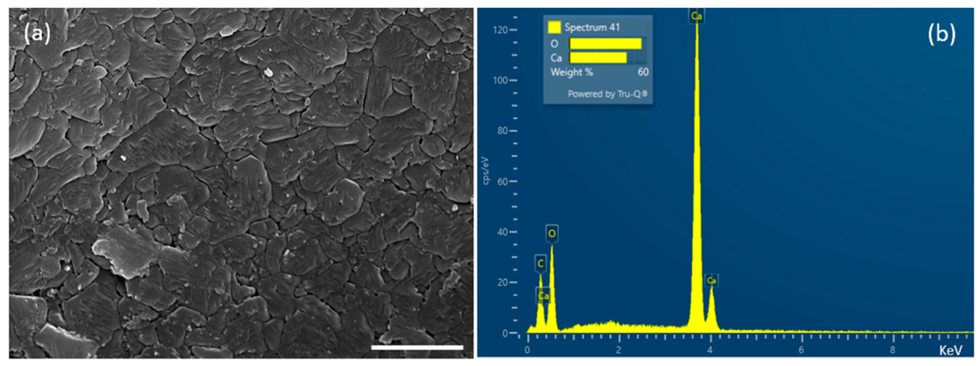Click the yellow Spectrum 41 legend swatch
Screen dimensions: 980x366
click(x=554, y=27)
